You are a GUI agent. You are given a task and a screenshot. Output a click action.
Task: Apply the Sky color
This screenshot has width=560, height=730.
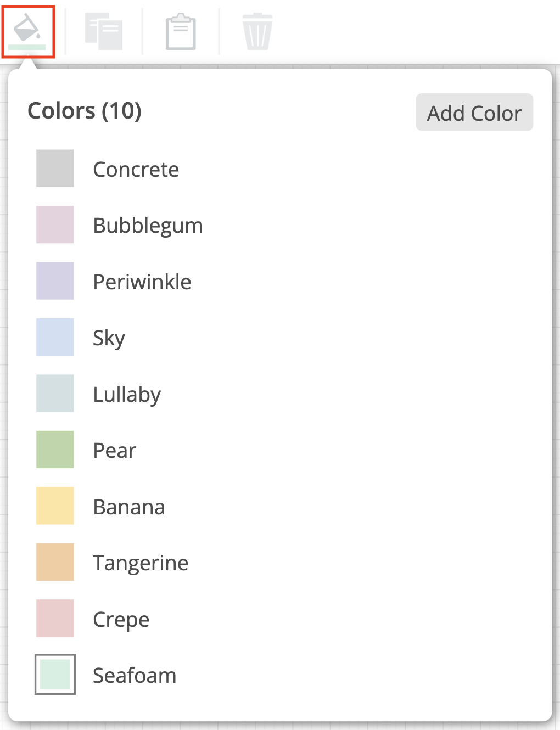click(55, 337)
